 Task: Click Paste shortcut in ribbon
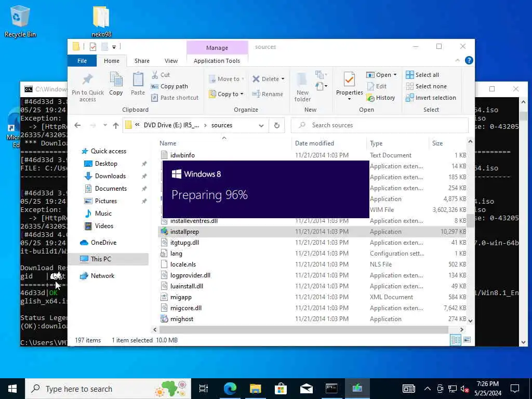click(175, 98)
